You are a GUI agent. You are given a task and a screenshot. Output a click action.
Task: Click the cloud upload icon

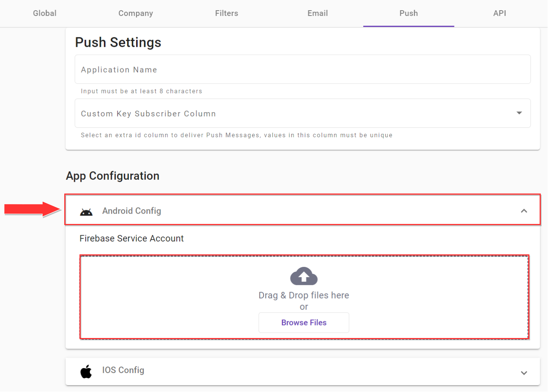(304, 276)
